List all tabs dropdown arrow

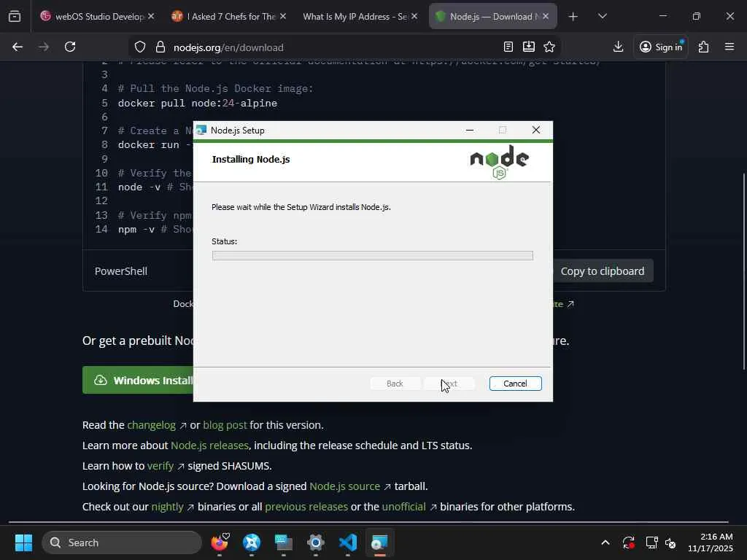(602, 17)
